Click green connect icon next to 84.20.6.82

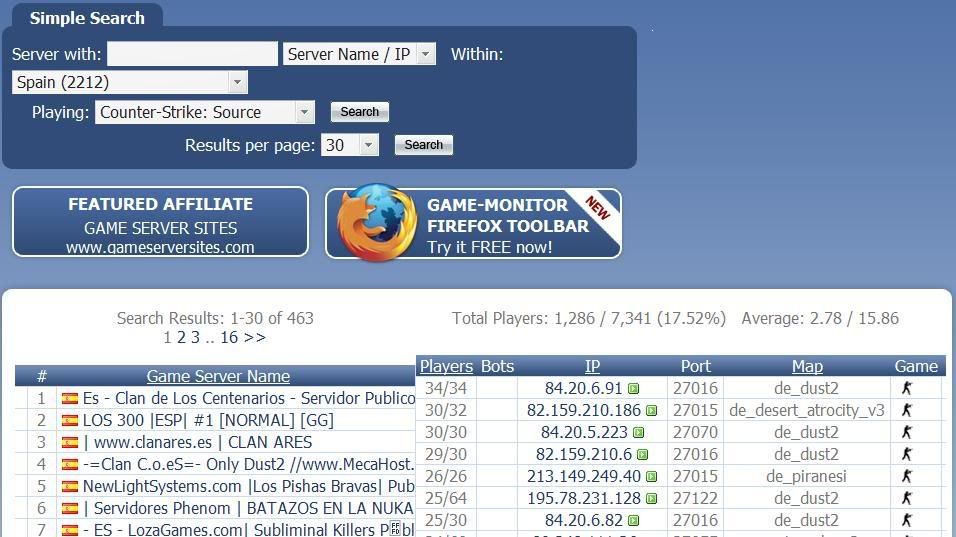[x=633, y=521]
